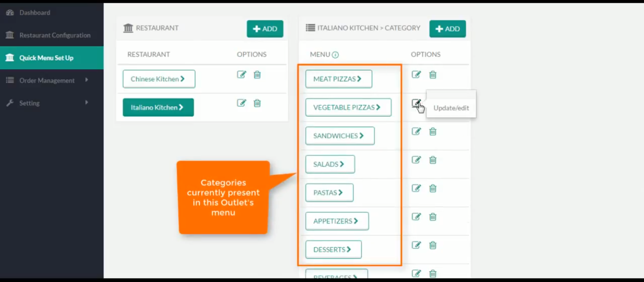Open the APPETIZERS category
The image size is (644, 282).
(x=337, y=221)
